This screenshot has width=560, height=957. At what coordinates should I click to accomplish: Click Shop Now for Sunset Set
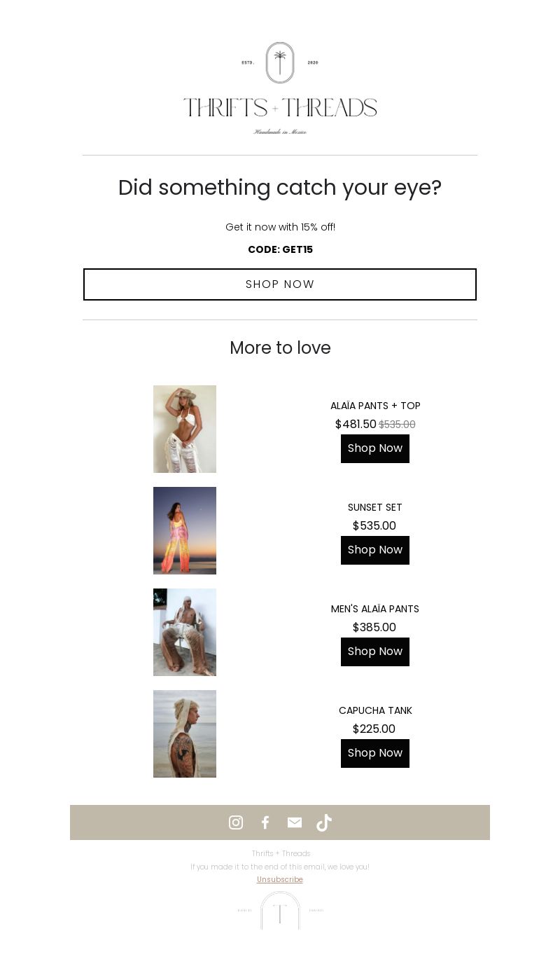point(375,550)
